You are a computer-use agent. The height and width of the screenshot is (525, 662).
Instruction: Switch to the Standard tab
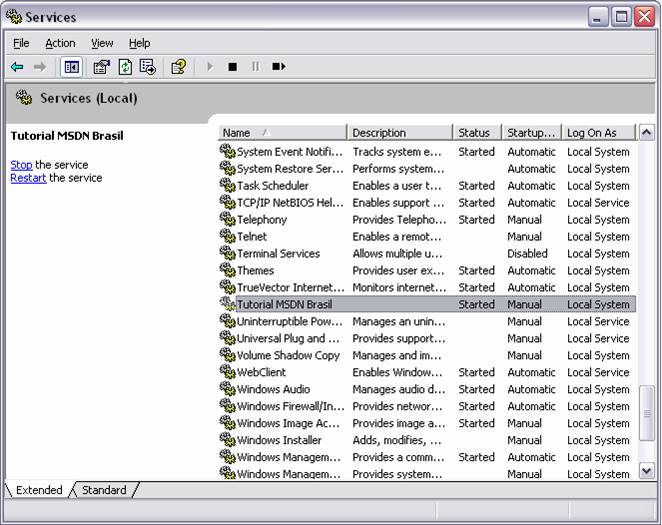tap(104, 490)
